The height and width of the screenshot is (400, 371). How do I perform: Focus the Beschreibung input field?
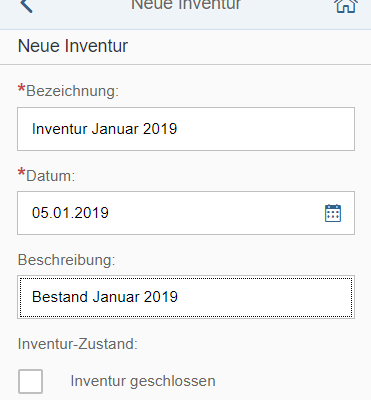click(x=186, y=297)
